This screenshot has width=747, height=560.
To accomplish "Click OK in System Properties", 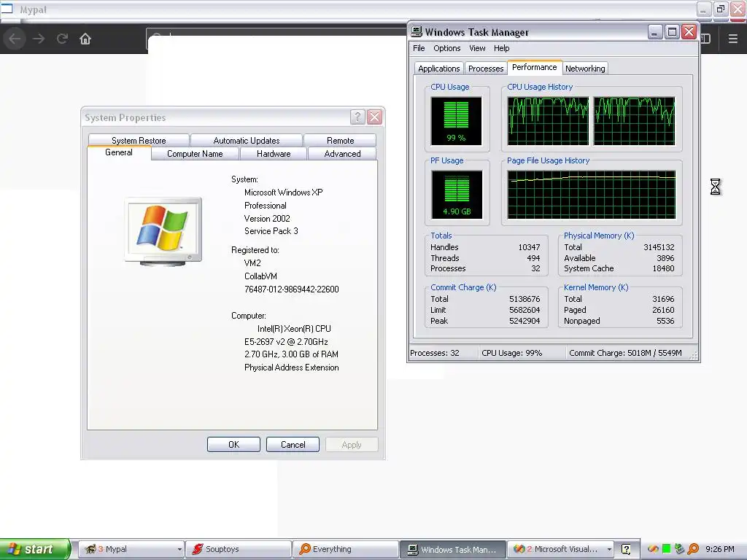I will click(233, 444).
